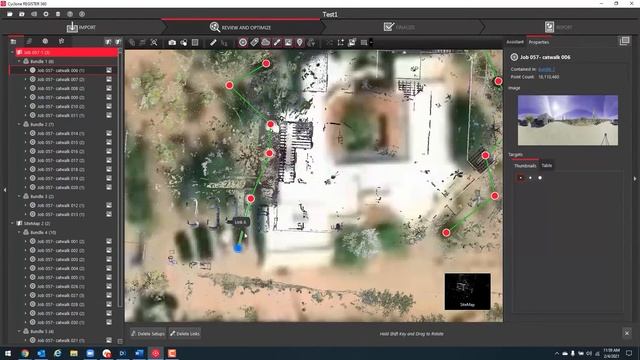
Task: Click the image icon on catwalk 007 row
Action: pyautogui.click(x=109, y=79)
